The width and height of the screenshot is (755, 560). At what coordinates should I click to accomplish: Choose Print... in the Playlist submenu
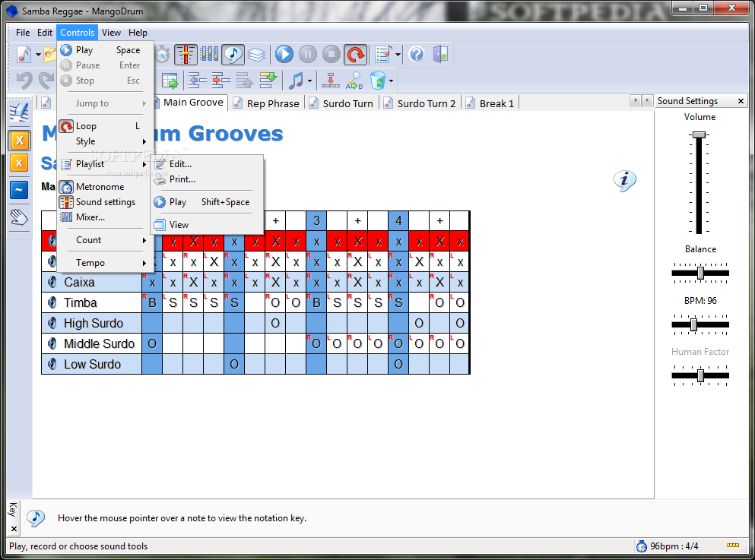pos(207,179)
